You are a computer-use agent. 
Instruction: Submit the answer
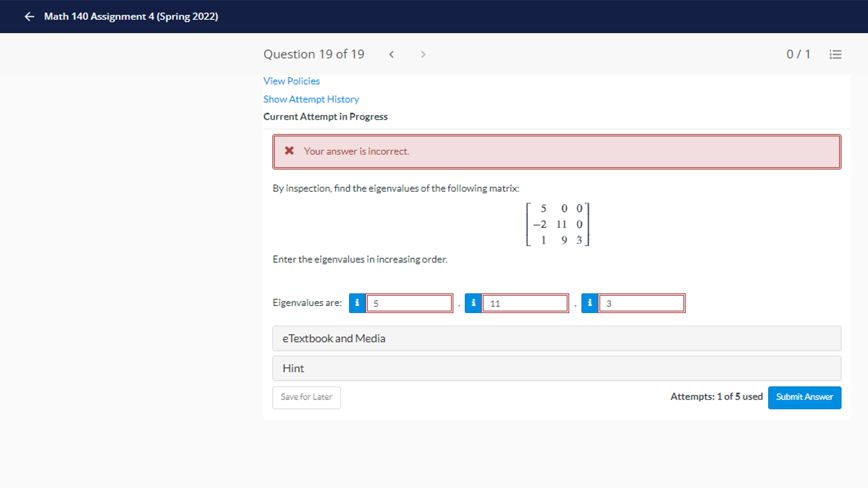[x=804, y=397]
